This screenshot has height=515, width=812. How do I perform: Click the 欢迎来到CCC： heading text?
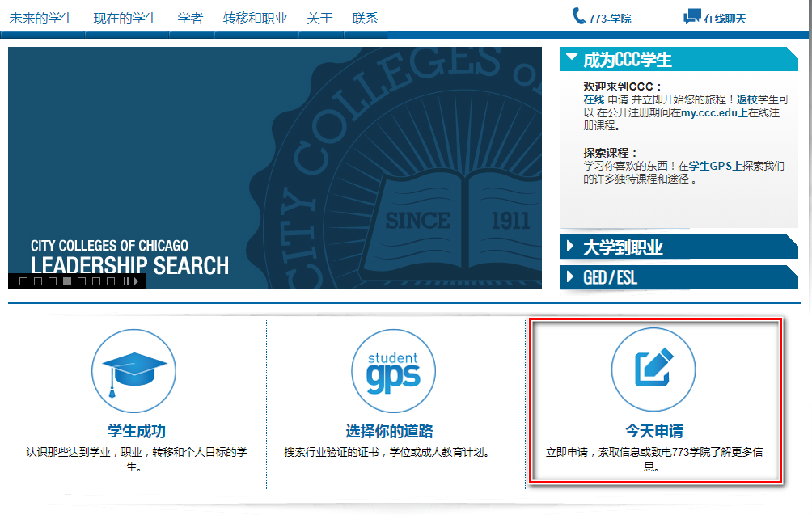(x=623, y=87)
